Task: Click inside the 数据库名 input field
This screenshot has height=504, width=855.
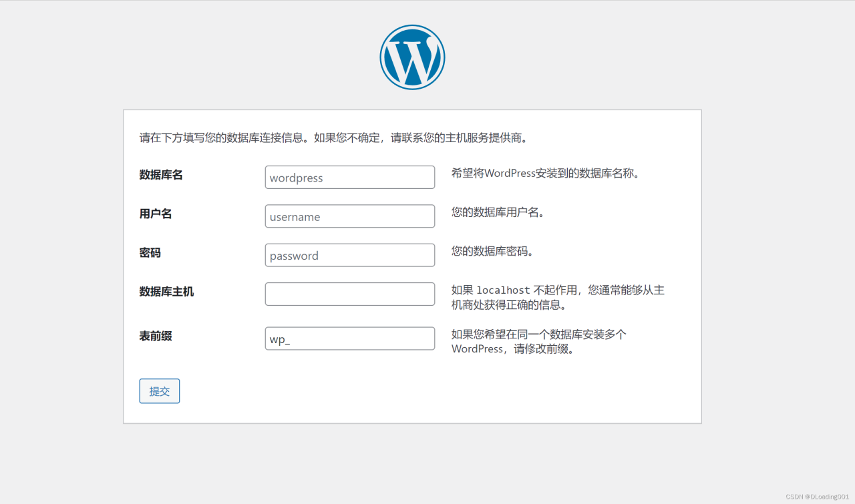Action: pyautogui.click(x=349, y=177)
